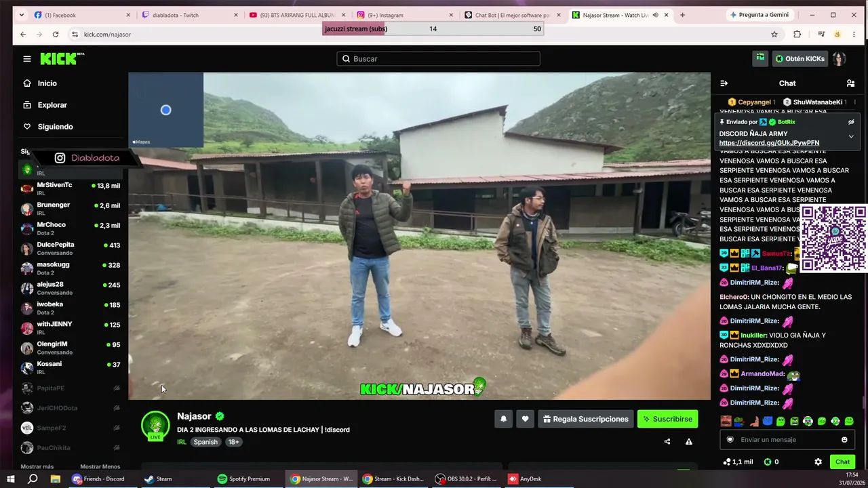
Task: Send message with green Chat button
Action: click(842, 462)
